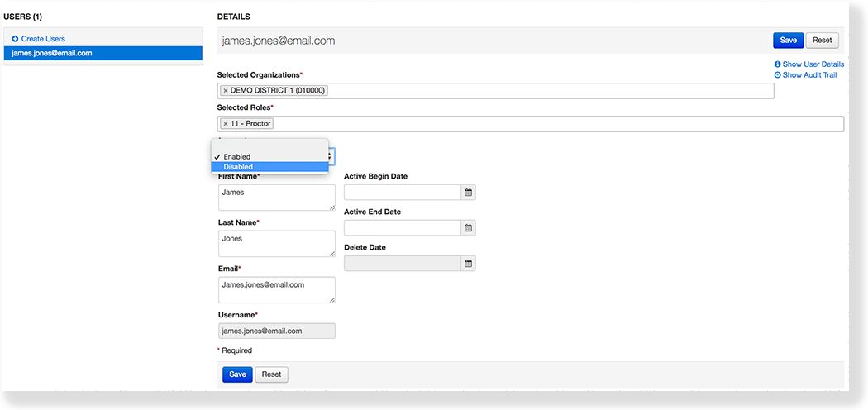
Task: Focus the Last Name text field
Action: (276, 243)
